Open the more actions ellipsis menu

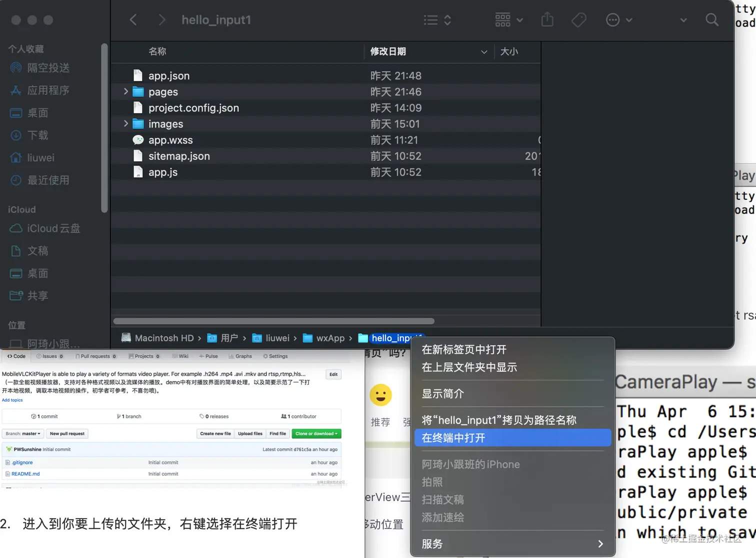coord(619,20)
